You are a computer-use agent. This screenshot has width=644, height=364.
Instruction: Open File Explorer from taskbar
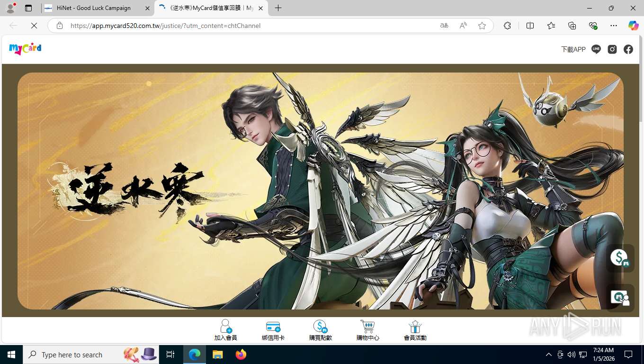pos(217,355)
